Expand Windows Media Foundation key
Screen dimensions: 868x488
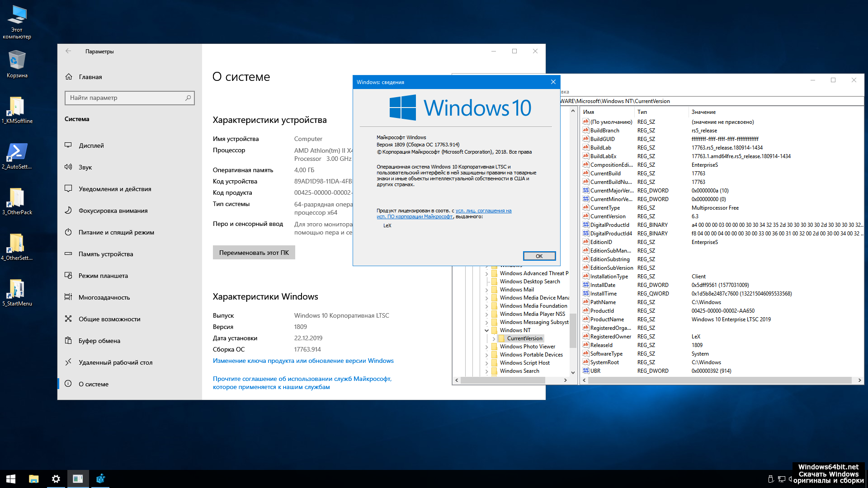(x=487, y=306)
